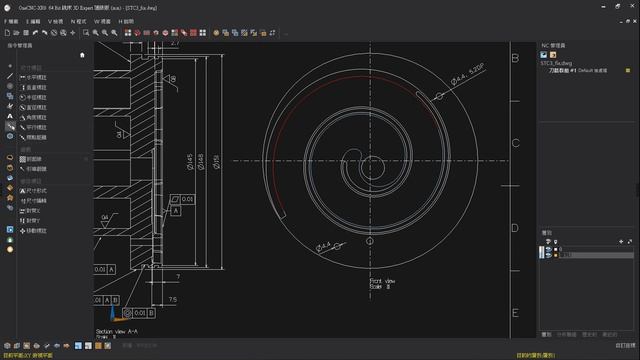
Task: Activate the zoom window tool icon
Action: coord(86,33)
